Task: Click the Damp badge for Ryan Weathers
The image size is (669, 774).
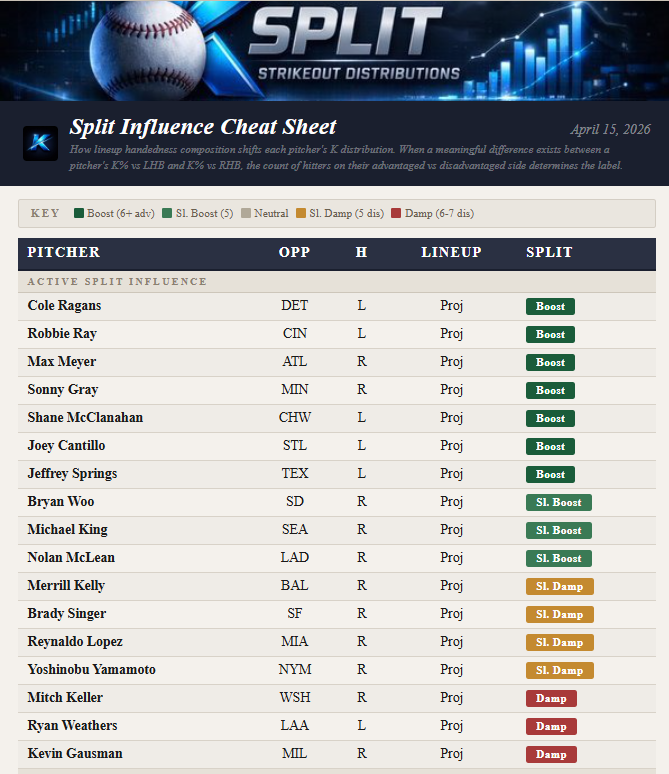Action: (x=551, y=727)
